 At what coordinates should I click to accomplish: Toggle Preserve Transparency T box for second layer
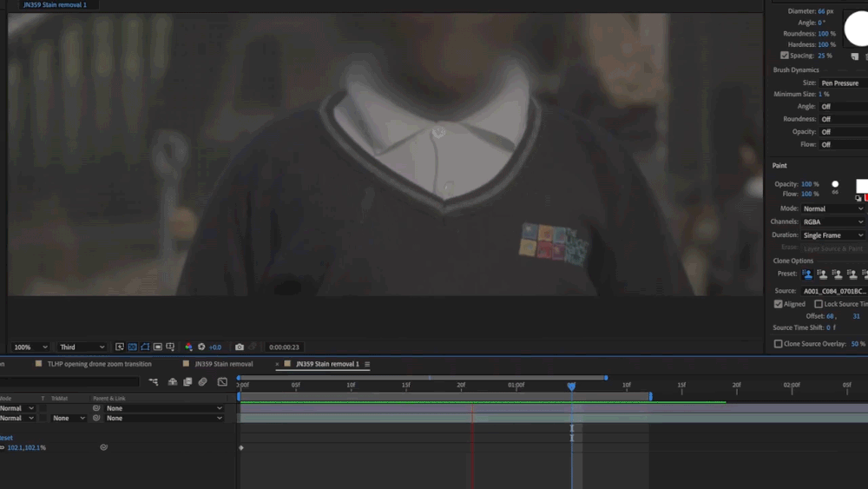click(x=43, y=418)
